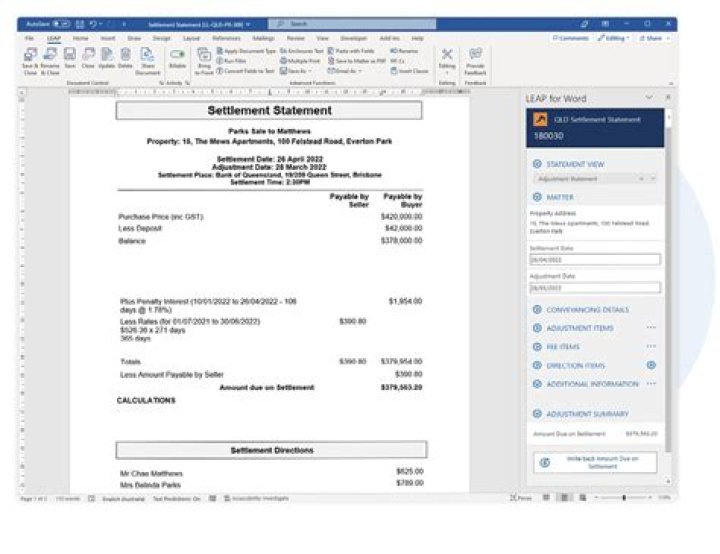Screen dimensions: 720x554
Task: Close the LEAP for Word pane
Action: (668, 97)
